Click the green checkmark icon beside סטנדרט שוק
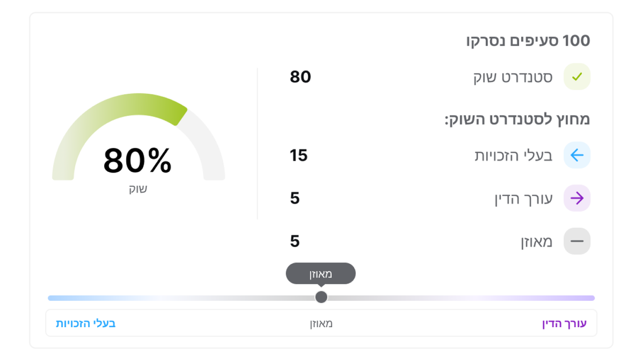Screen dimensions: 644x362 [576, 77]
